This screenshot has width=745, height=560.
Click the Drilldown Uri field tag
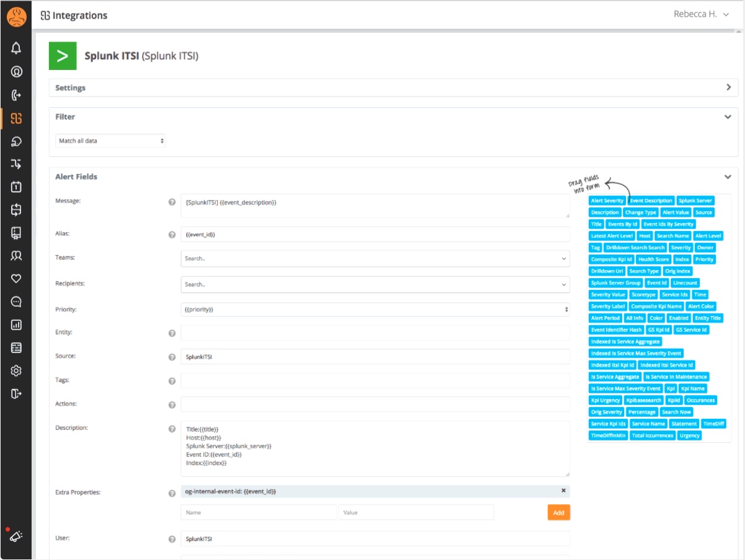(x=607, y=271)
